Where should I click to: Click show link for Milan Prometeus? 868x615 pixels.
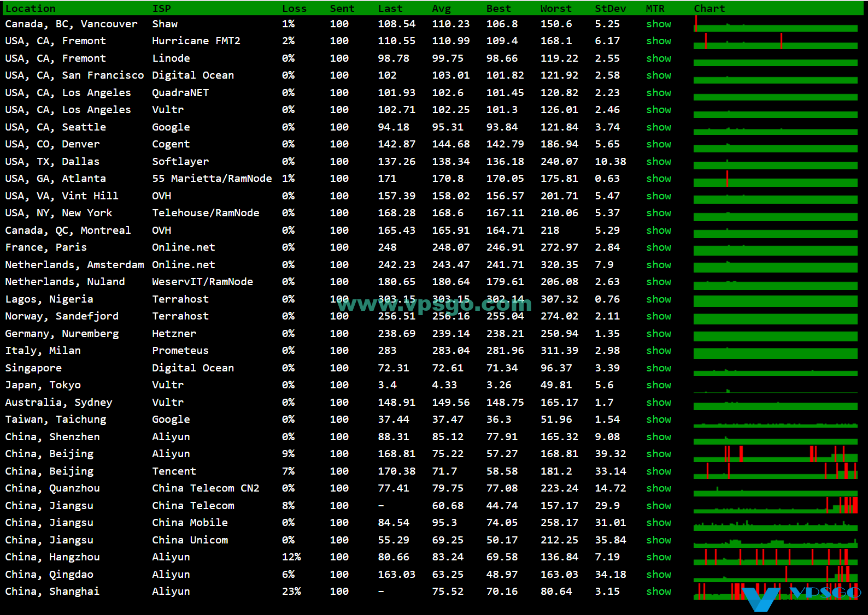659,351
